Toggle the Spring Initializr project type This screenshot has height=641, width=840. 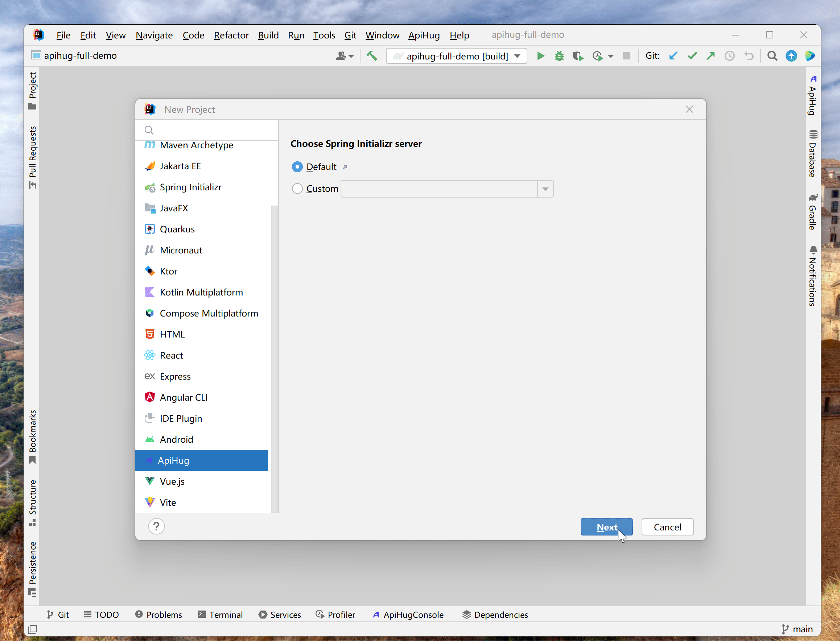coord(191,186)
